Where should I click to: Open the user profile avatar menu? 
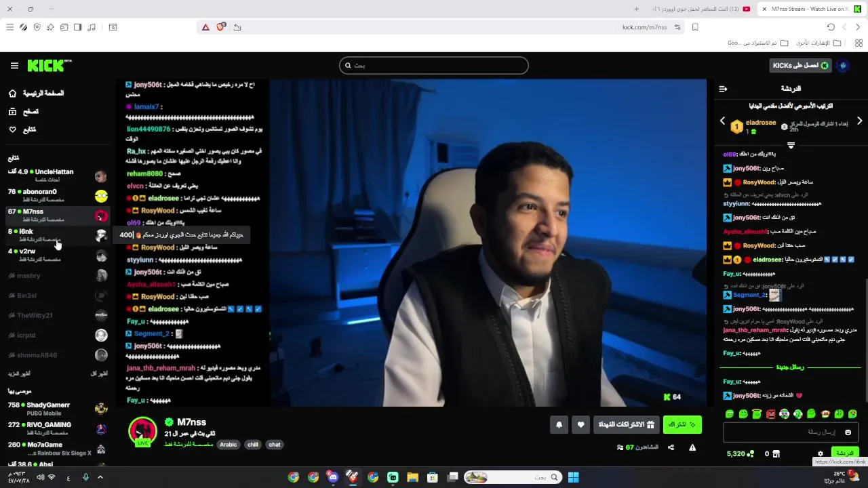[x=843, y=65]
